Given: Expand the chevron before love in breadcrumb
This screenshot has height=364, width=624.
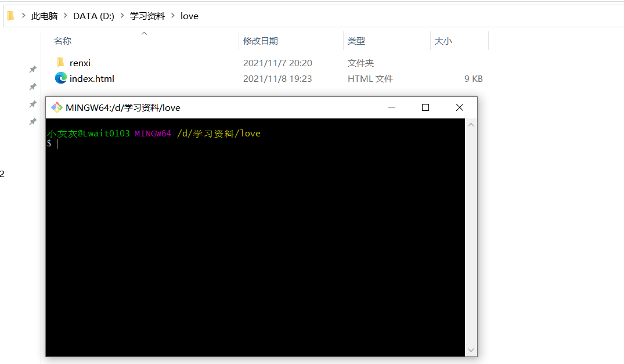Looking at the screenshot, I should click(173, 16).
